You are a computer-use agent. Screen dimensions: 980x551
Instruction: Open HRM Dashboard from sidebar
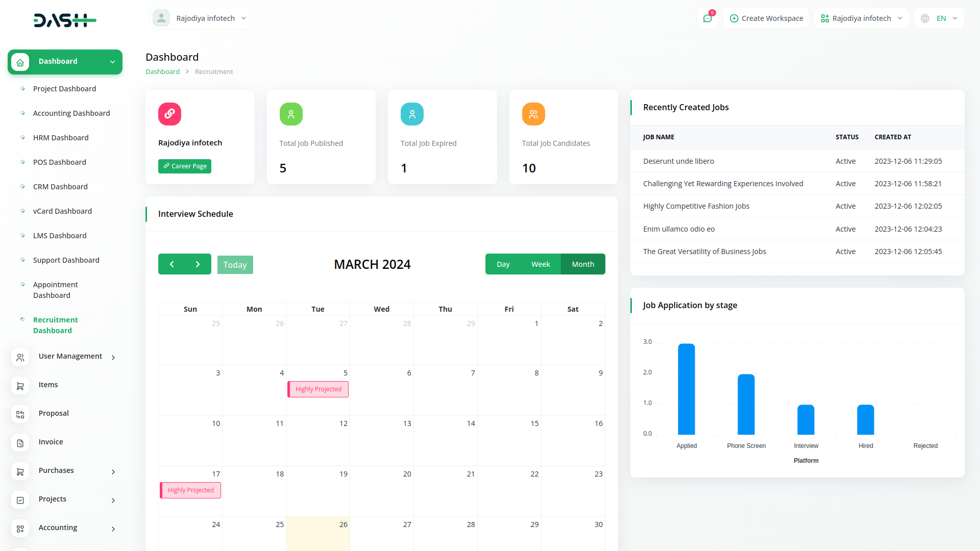61,138
